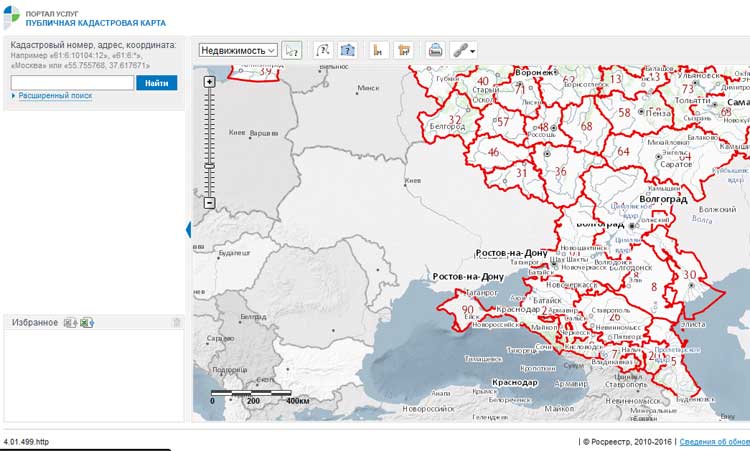Open the Недвижимость search type dropdown
The image size is (750, 451).
click(238, 50)
